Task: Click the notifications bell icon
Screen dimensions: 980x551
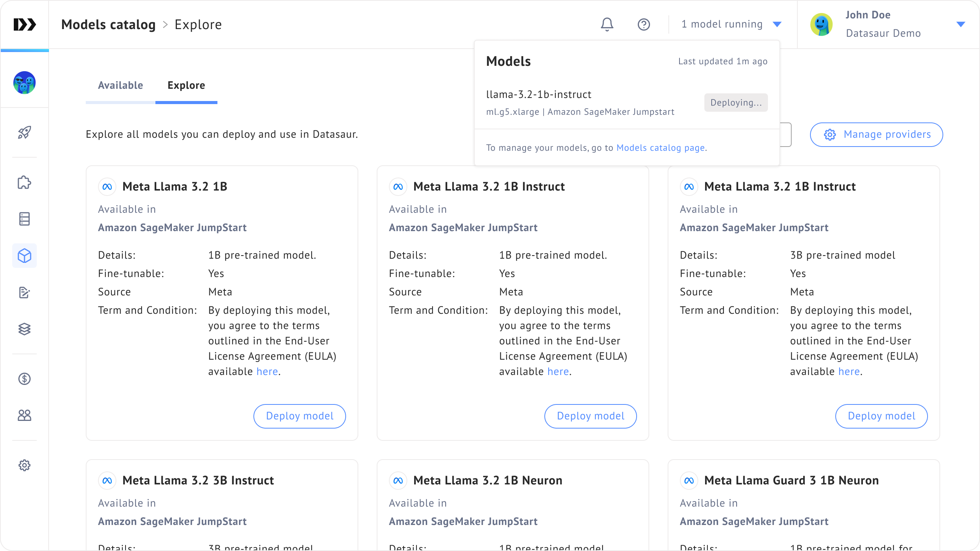Action: tap(607, 24)
